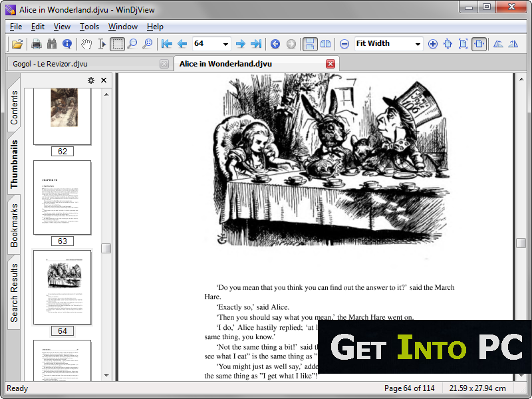Click '21.59 x 27.94 cm' page size

477,388
